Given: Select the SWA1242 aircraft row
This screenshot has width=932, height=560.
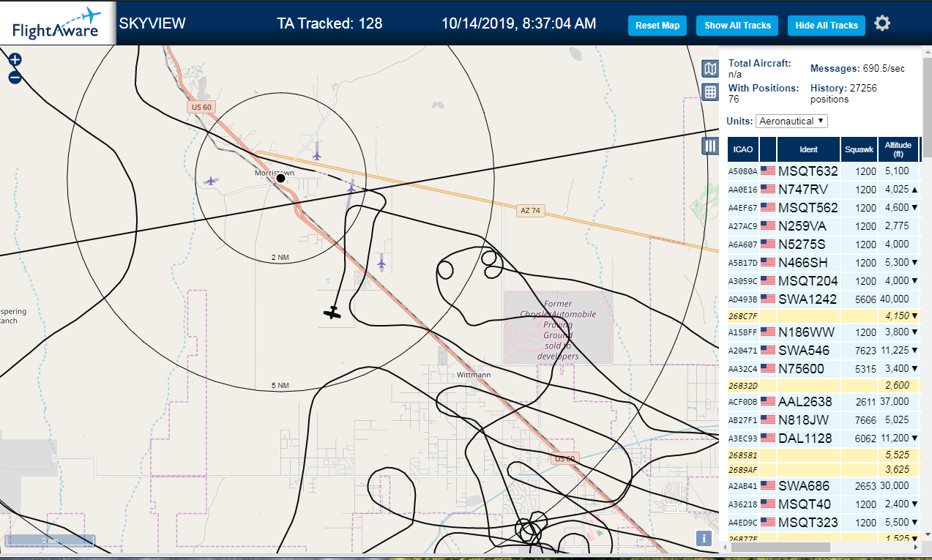Looking at the screenshot, I should pos(824,299).
